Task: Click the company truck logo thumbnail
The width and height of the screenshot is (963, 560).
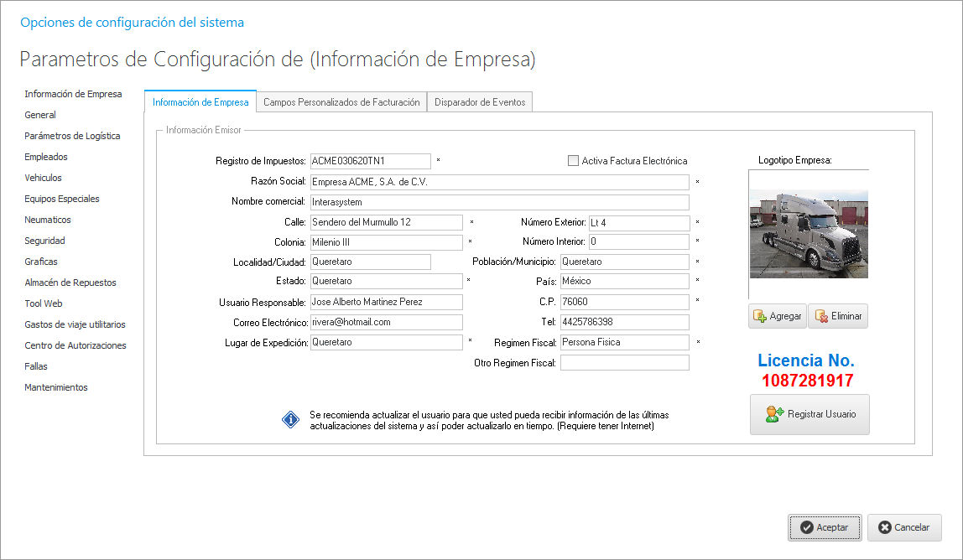Action: coord(809,233)
